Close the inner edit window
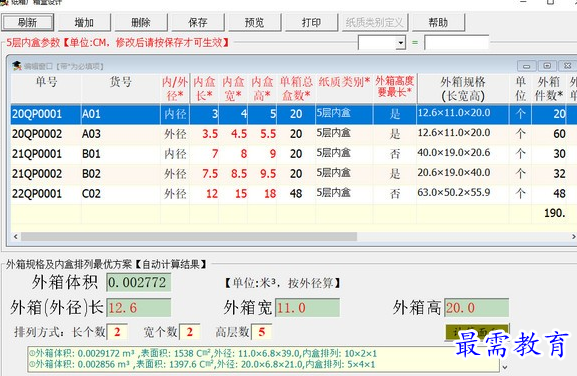 [568, 66]
